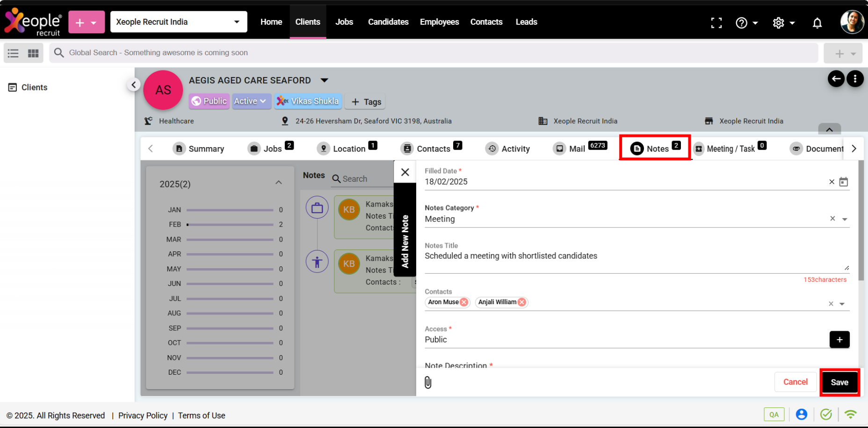The width and height of the screenshot is (868, 428).
Task: Cancel the new note
Action: tap(796, 382)
